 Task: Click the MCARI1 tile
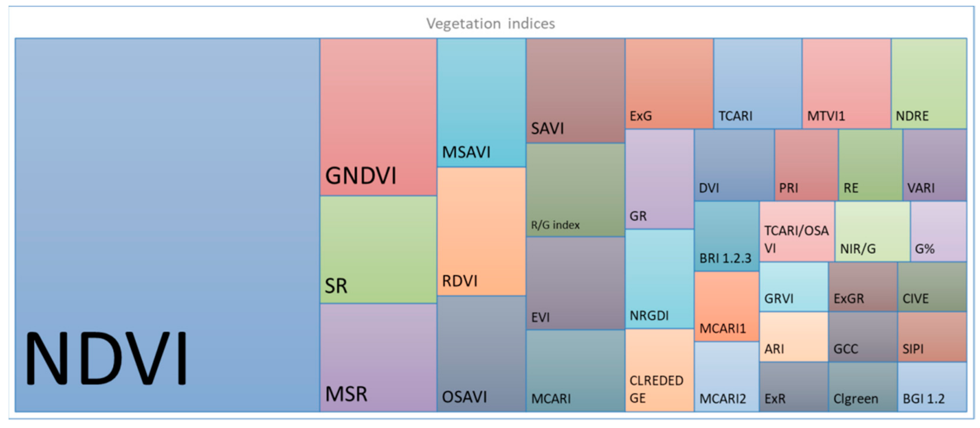(x=726, y=307)
